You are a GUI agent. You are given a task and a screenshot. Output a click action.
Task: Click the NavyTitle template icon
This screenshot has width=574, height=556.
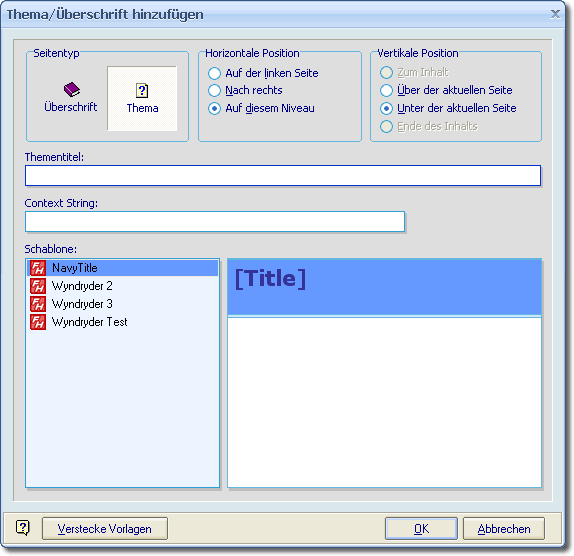(38, 268)
